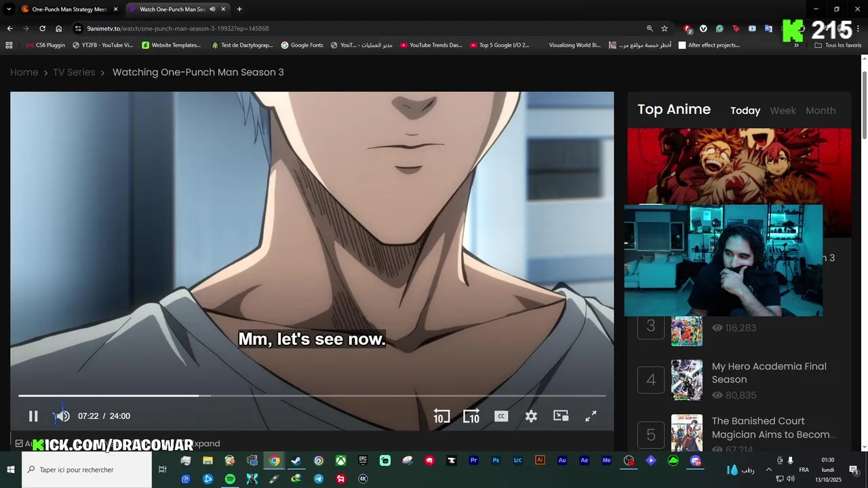Enable picture-in-picture mode in player
868x488 pixels.
561,416
